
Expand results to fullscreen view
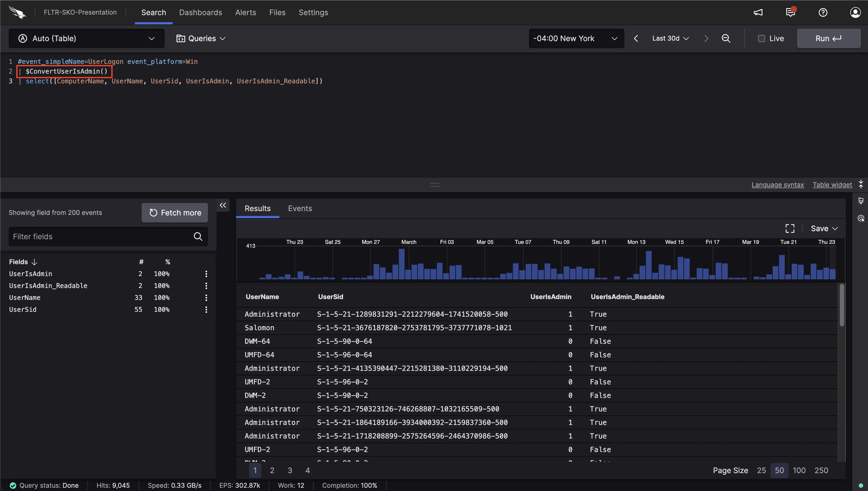790,228
